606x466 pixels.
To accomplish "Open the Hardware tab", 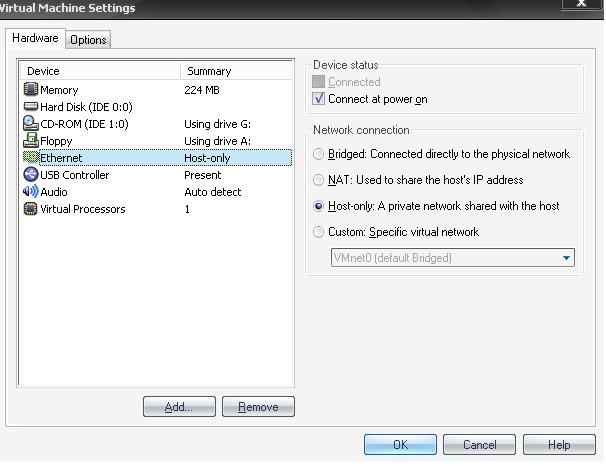I will coord(35,39).
